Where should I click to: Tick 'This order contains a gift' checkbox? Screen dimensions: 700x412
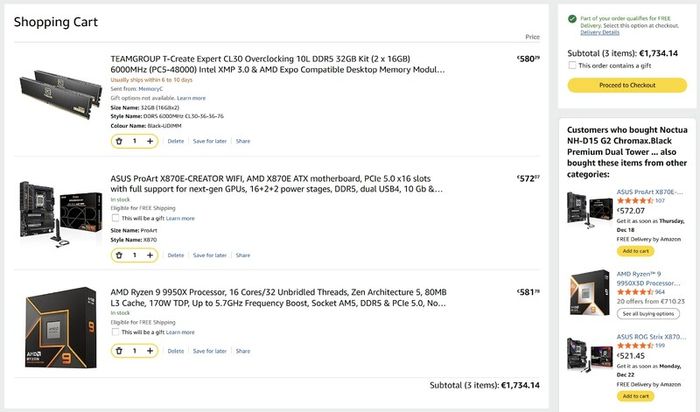pos(572,65)
